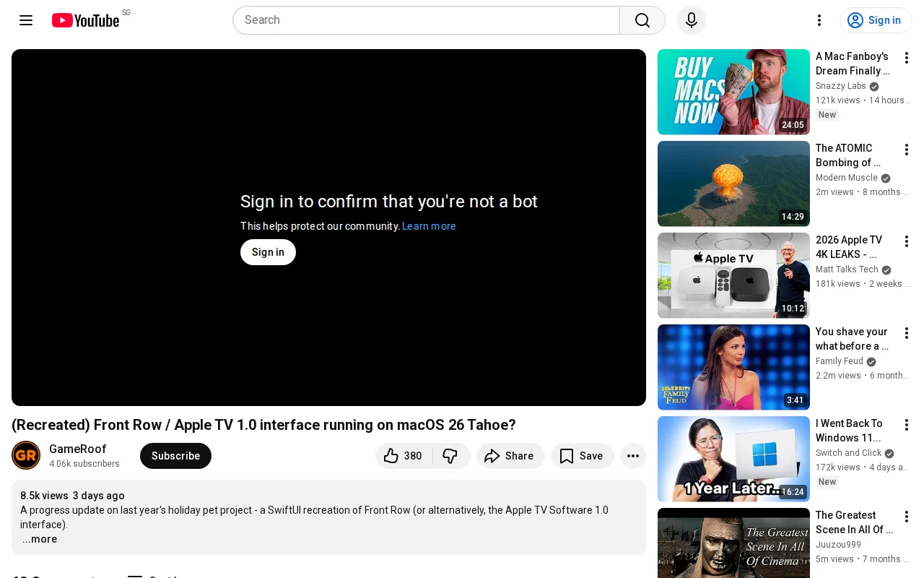Open the '2026 Apple TV 4K LEAKS' title

(x=849, y=247)
